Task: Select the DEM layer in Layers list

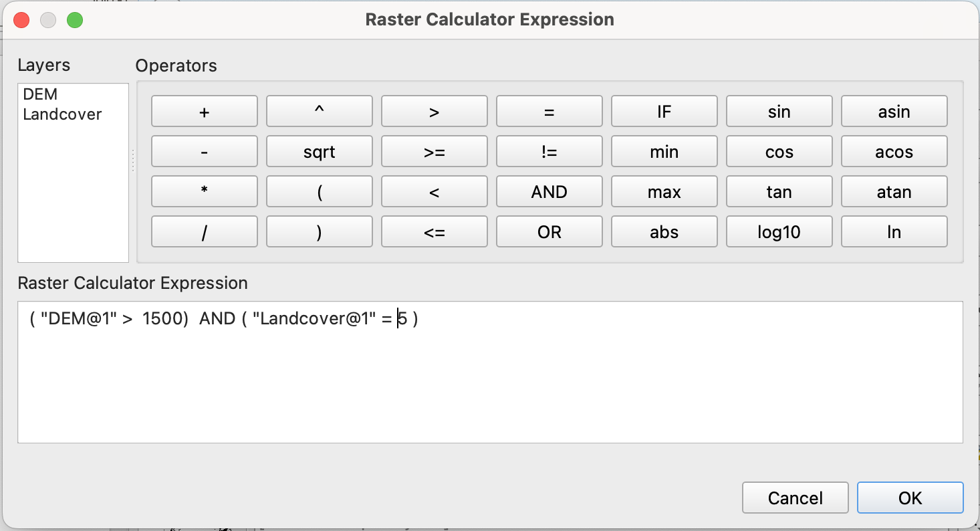Action: [x=40, y=94]
